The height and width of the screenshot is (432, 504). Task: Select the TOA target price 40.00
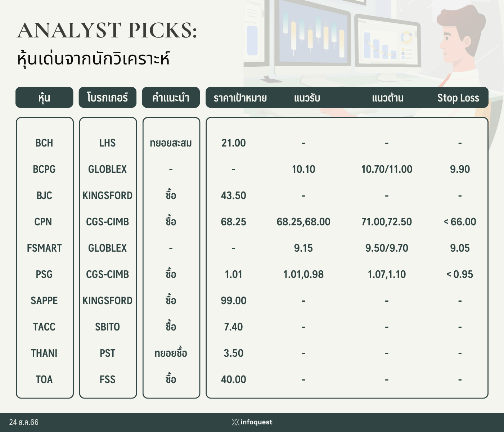pos(234,379)
